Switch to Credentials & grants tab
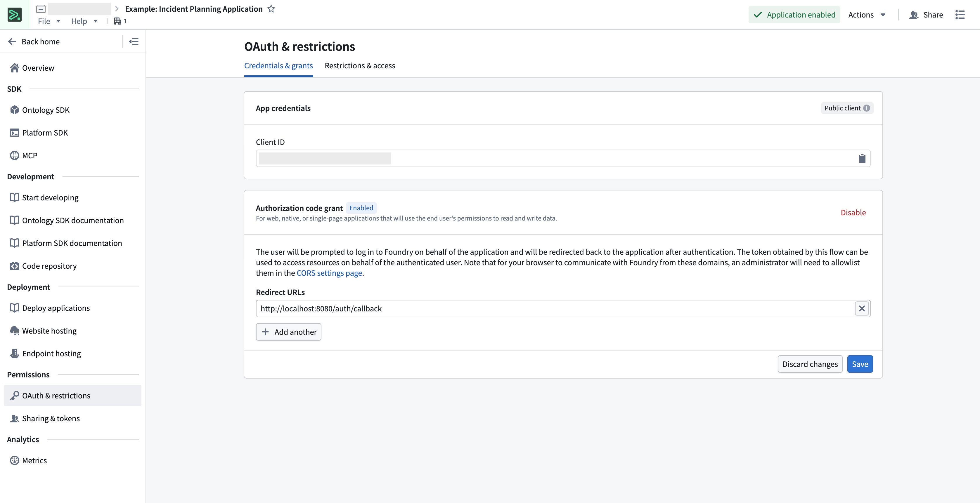This screenshot has height=503, width=980. tap(278, 66)
